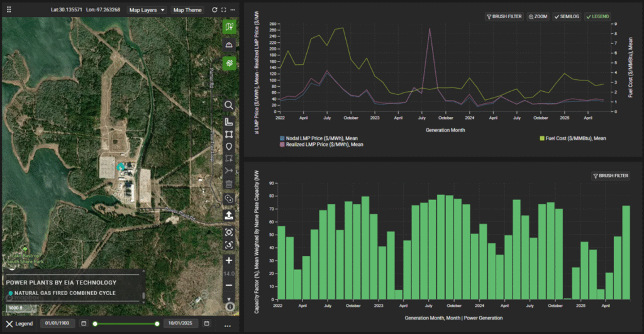
Task: Click the map search magnifier icon
Action: [229, 105]
